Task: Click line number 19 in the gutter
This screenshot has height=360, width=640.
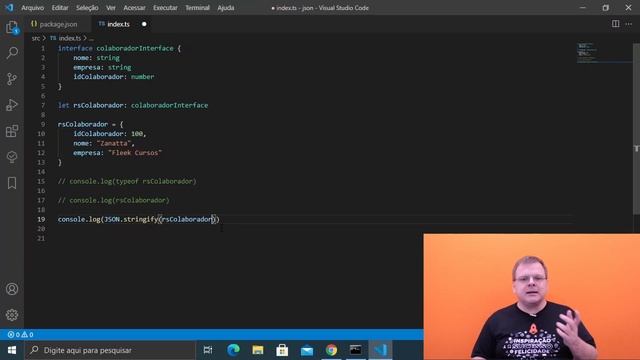Action: tap(41, 219)
